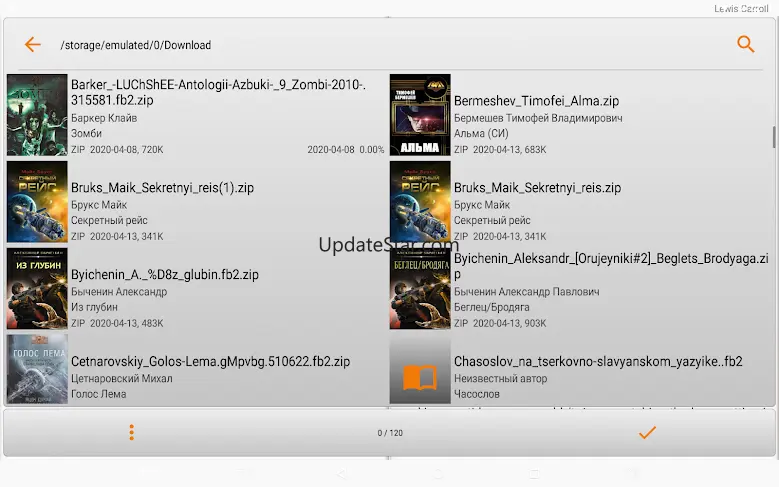Open Bruks_Maik_Sekretnyi_reis(1).zip file name
The width and height of the screenshot is (779, 487).
(162, 188)
